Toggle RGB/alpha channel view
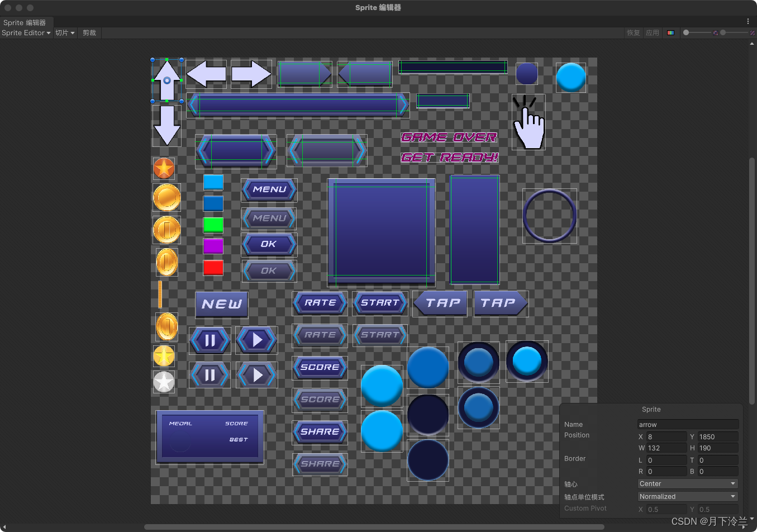Screen dimensions: 757x532 670,33
